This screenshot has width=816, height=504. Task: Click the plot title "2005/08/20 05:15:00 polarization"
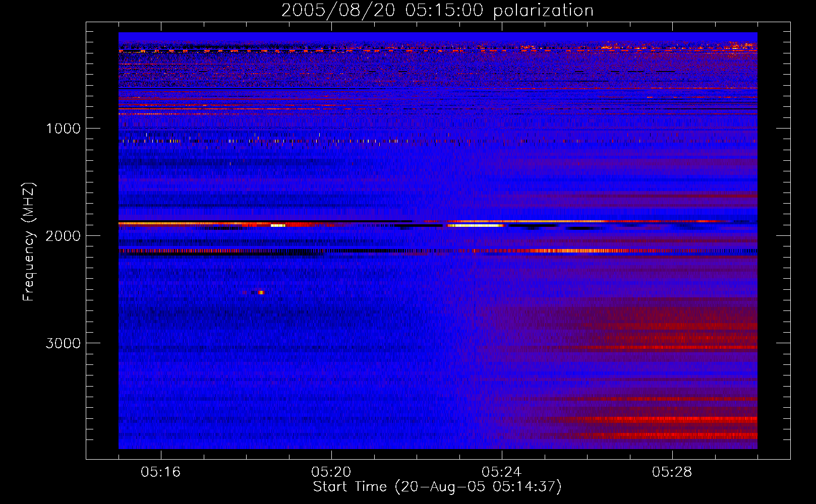pyautogui.click(x=437, y=10)
